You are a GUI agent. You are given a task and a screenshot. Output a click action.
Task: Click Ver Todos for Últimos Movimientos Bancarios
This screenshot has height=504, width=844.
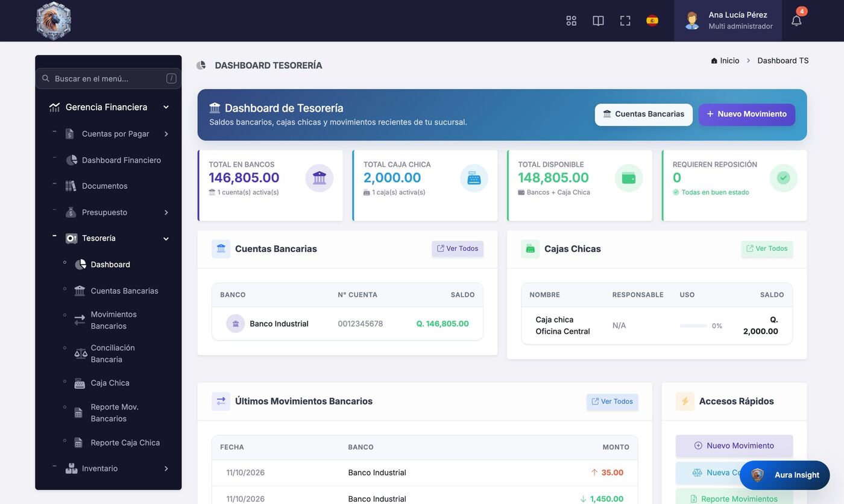coord(613,402)
